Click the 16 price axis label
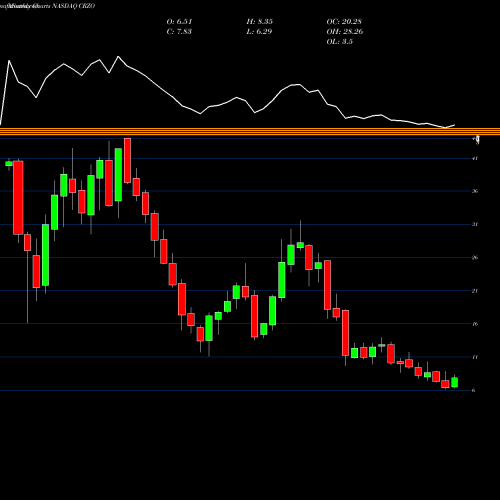Image resolution: width=500 pixels, height=500 pixels. (475, 324)
